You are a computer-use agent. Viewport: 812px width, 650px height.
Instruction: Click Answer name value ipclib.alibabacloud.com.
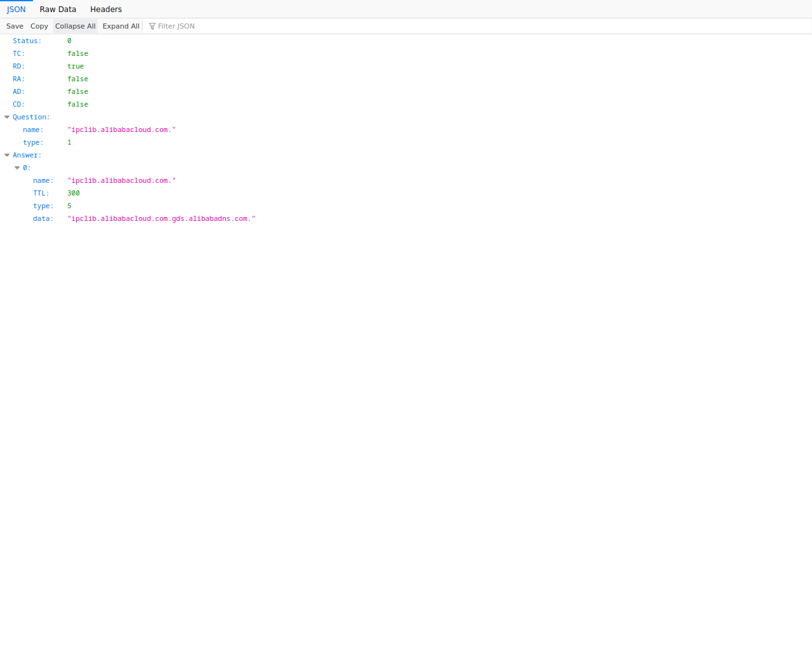point(122,180)
